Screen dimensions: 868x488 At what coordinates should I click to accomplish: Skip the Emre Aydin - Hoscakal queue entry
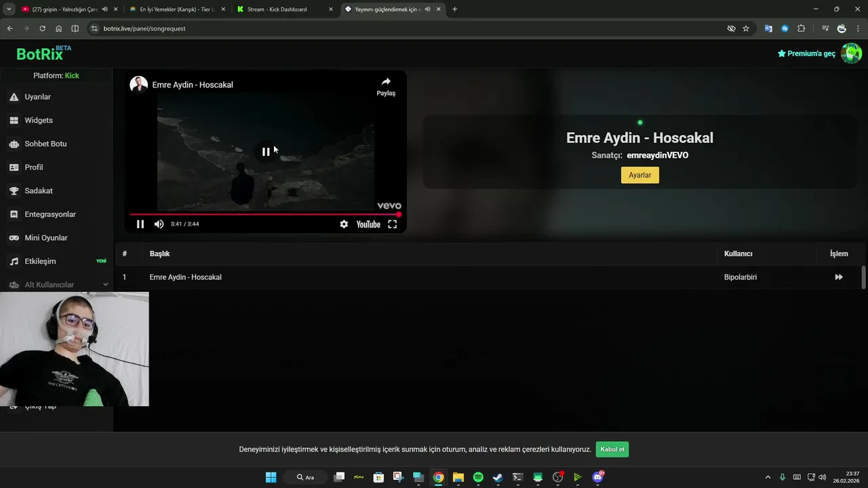[x=839, y=277]
